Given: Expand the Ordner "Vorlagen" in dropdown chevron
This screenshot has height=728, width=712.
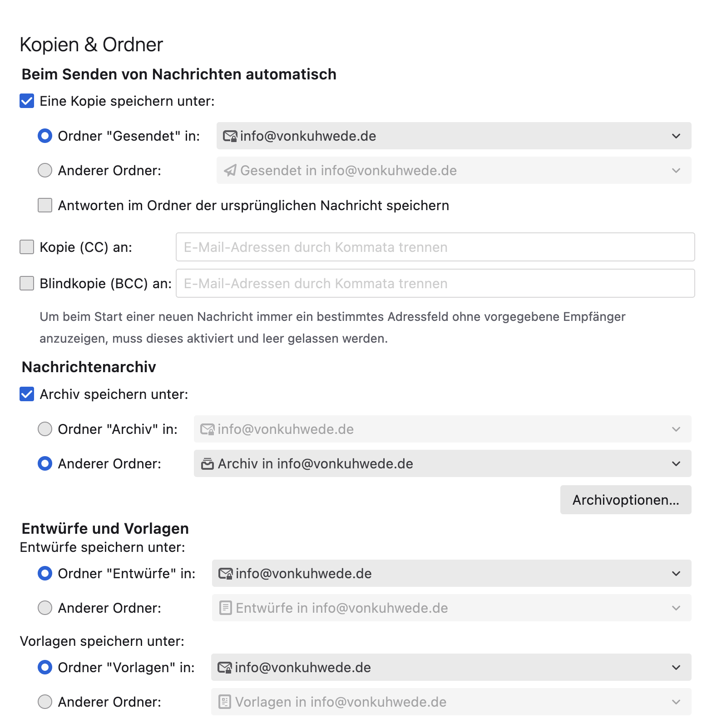Looking at the screenshot, I should pyautogui.click(x=676, y=668).
